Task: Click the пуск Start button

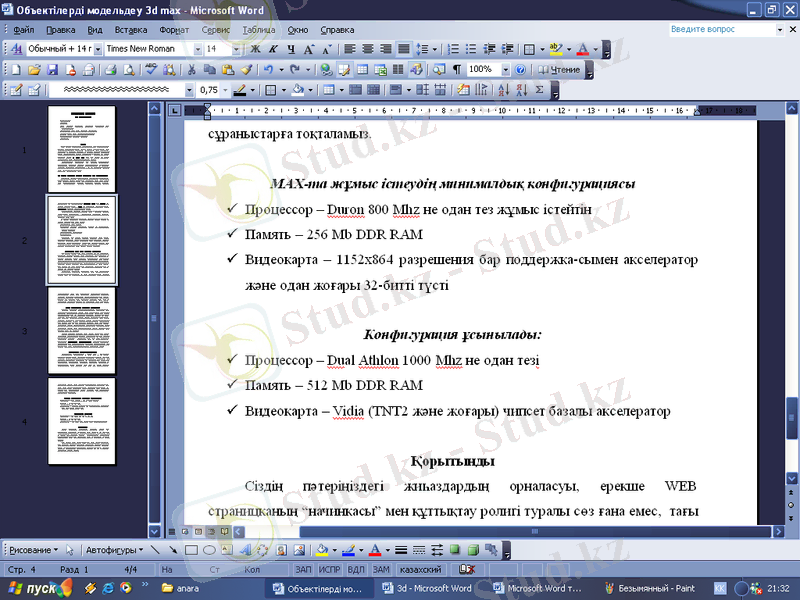Action: coord(30,588)
